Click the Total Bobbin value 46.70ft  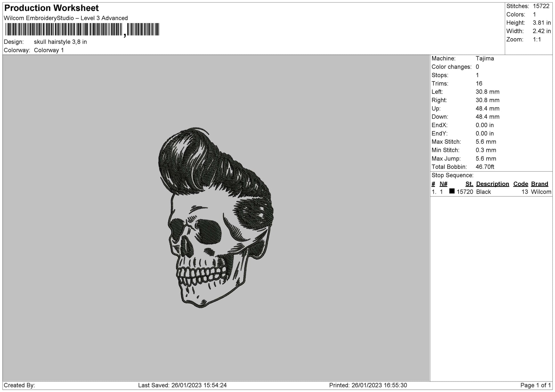tap(485, 167)
